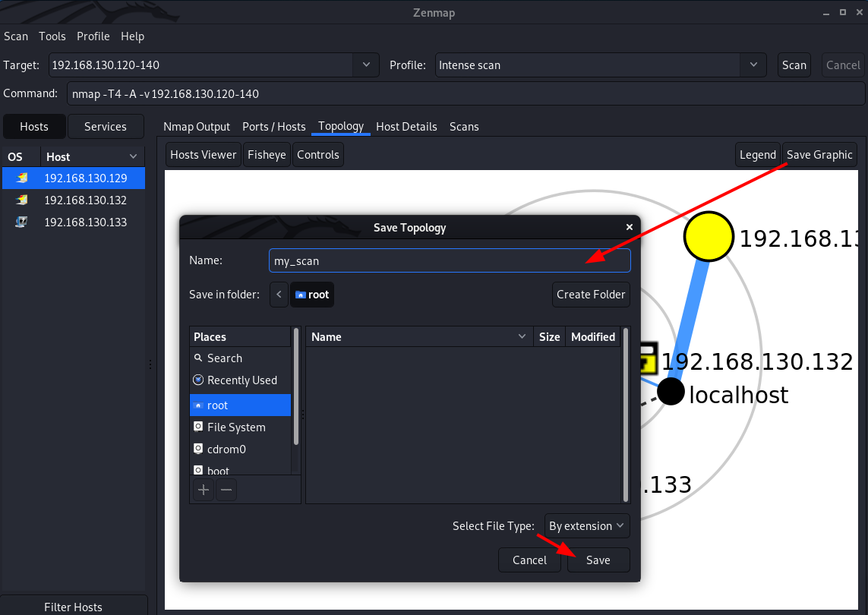This screenshot has height=615, width=868.
Task: Click File System in Places
Action: [x=240, y=427]
